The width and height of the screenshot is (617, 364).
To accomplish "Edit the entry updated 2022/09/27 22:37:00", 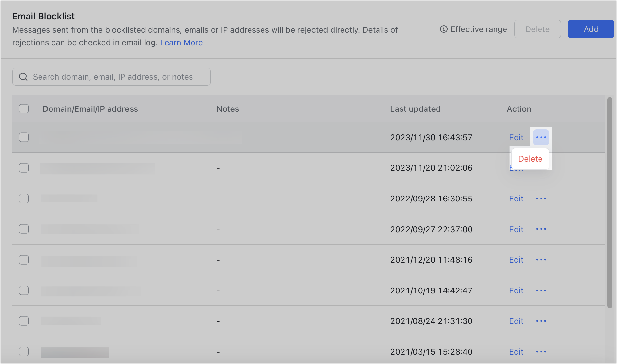I will 516,229.
